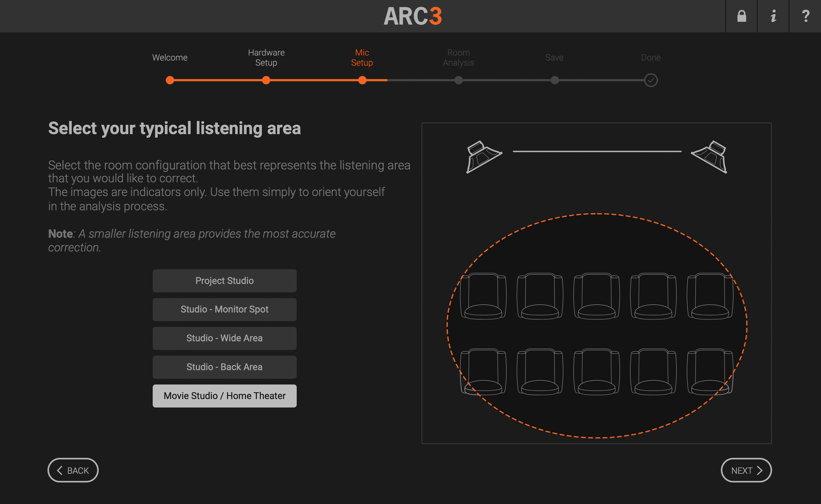
Task: Select the Studio - Wide Area option
Action: [224, 338]
